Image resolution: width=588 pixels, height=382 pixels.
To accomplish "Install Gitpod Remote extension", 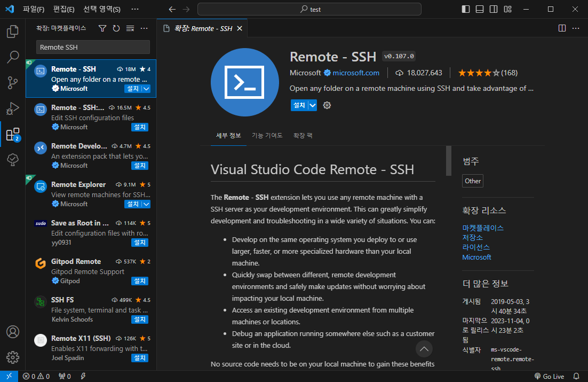I will coord(139,281).
